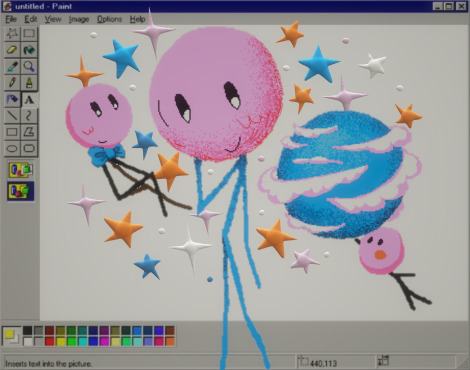
Task: Open the Image menu
Action: click(x=79, y=19)
